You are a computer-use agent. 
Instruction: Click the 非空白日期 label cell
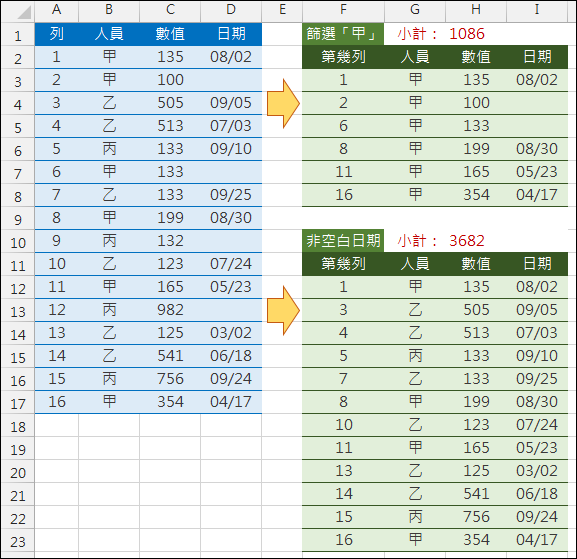343,241
